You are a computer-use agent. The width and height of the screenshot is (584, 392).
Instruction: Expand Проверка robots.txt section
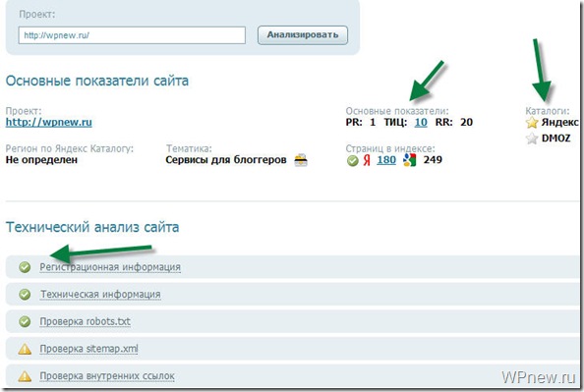[x=86, y=321]
